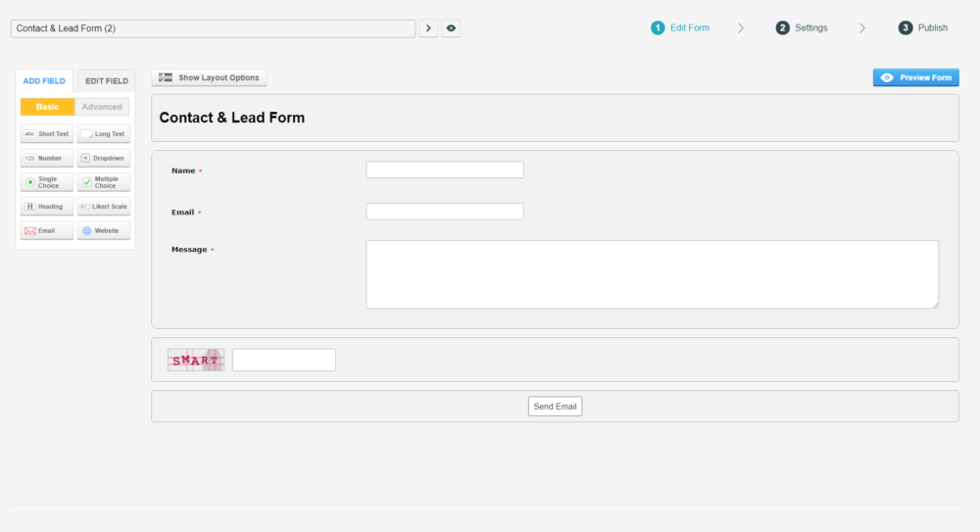This screenshot has width=980, height=532.
Task: Go to step 3 Publish
Action: point(923,28)
